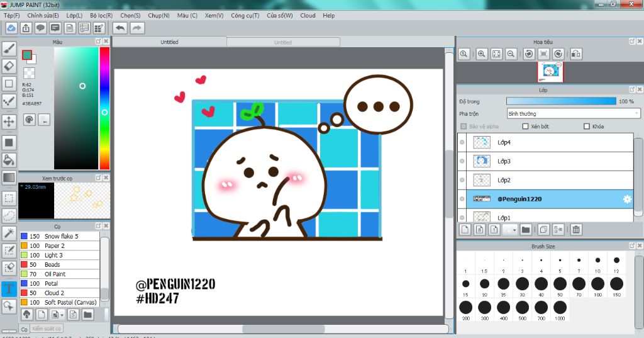Enable the Xén bớt (clipping) checkbox
Viewport: 644px width, 338px height.
pyautogui.click(x=525, y=127)
